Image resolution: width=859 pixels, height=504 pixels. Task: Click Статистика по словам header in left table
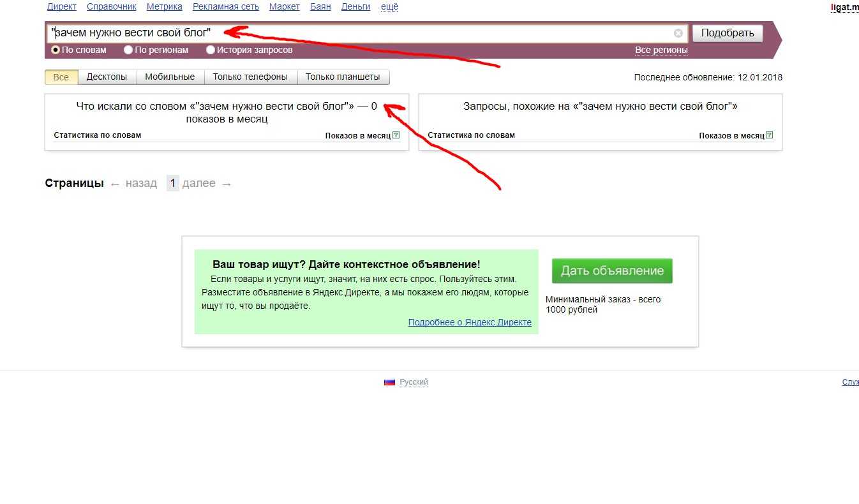[98, 135]
